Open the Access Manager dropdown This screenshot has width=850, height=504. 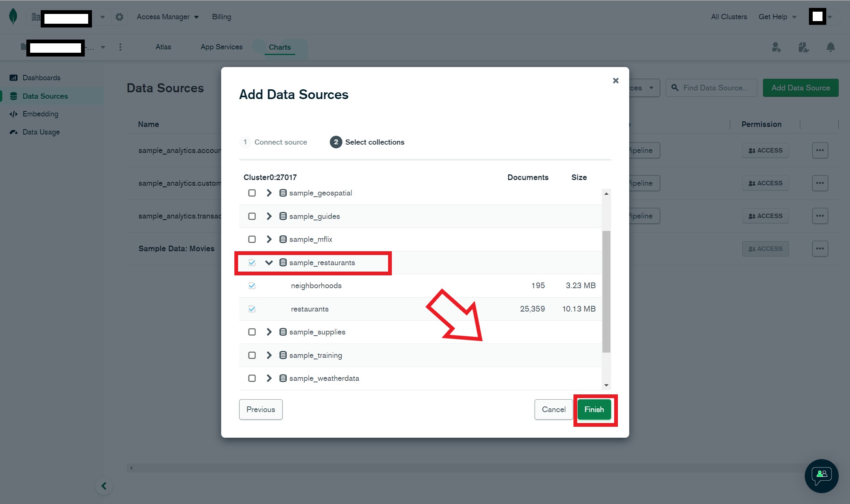(x=168, y=17)
